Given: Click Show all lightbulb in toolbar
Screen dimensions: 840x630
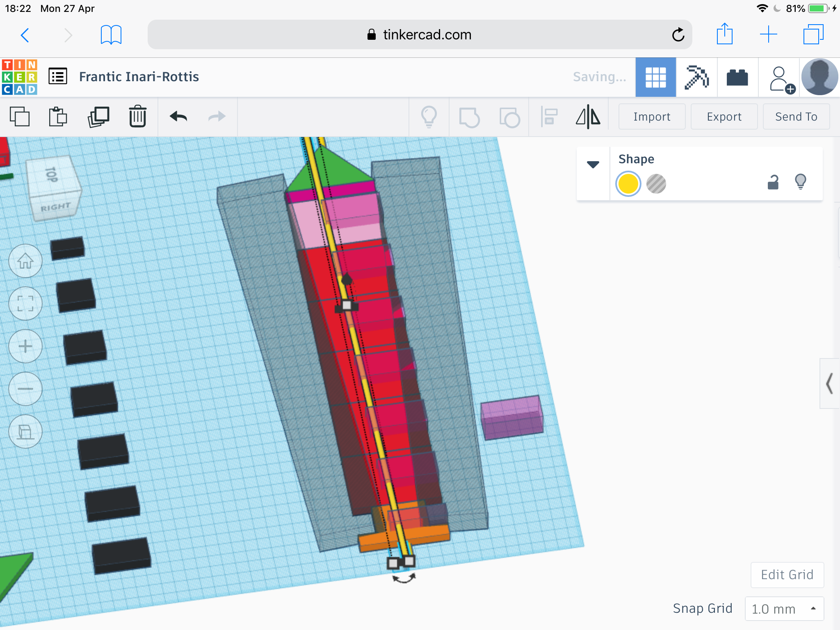Looking at the screenshot, I should [x=429, y=117].
